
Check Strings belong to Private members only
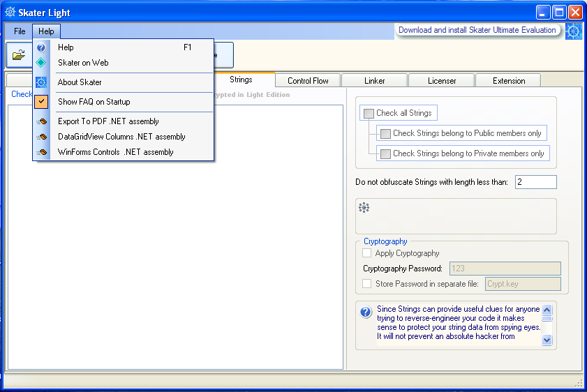click(385, 153)
